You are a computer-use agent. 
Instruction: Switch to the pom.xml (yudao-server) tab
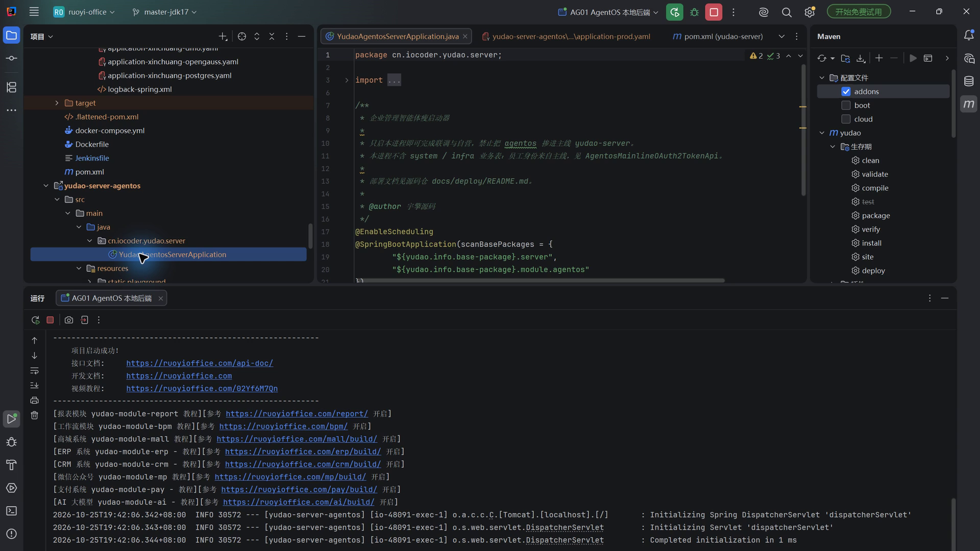coord(718,36)
